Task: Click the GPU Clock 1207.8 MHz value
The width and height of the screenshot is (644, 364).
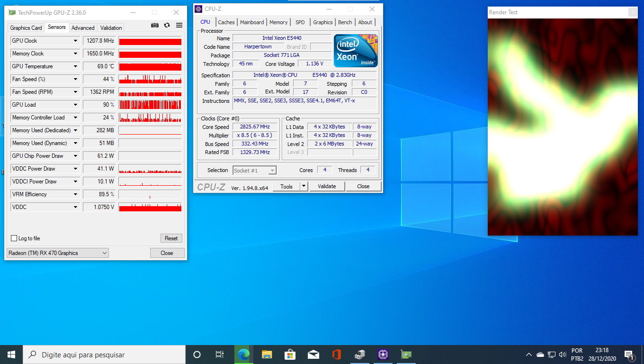Action: tap(99, 41)
